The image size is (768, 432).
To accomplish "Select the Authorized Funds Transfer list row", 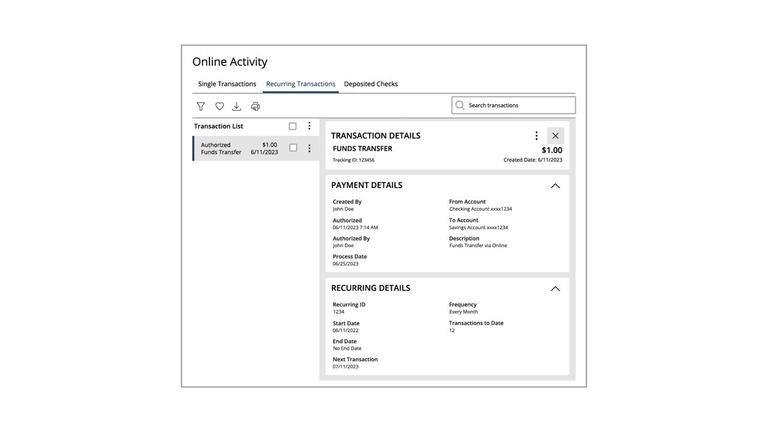I will coord(256,148).
